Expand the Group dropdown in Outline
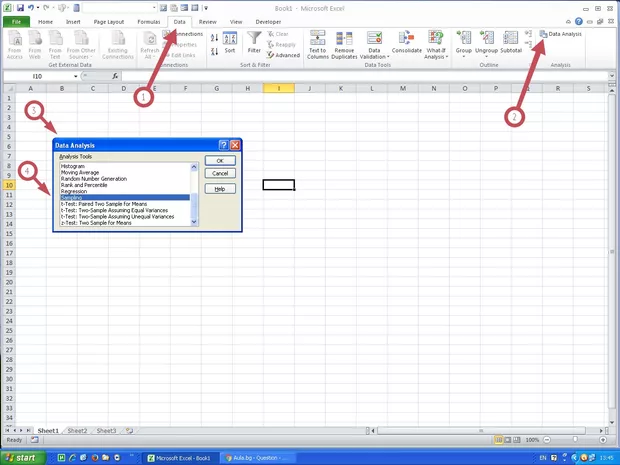 [464, 57]
